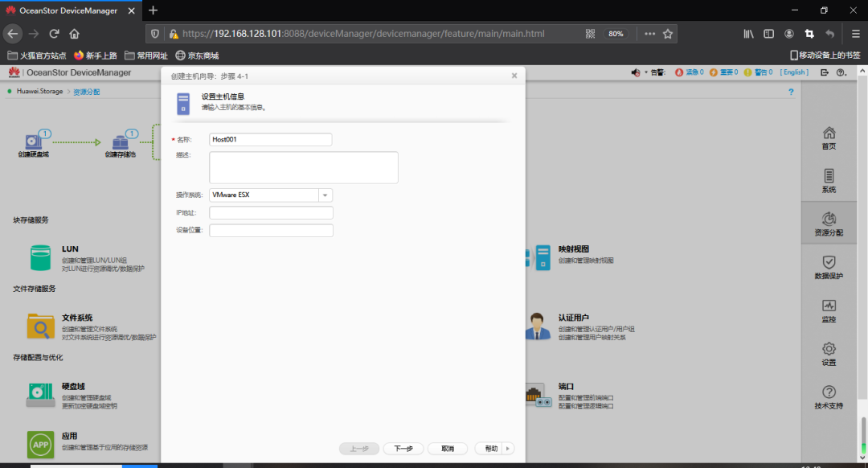Open the page actions three-dot menu

point(650,34)
